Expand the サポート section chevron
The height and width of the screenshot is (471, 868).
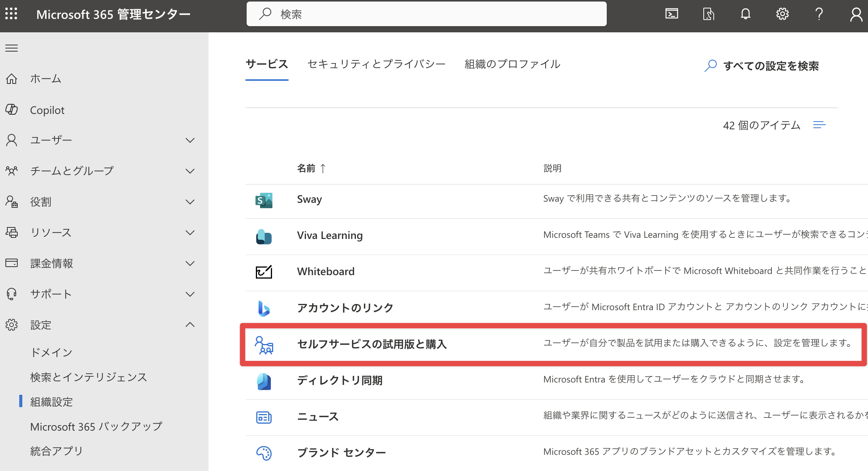[190, 294]
